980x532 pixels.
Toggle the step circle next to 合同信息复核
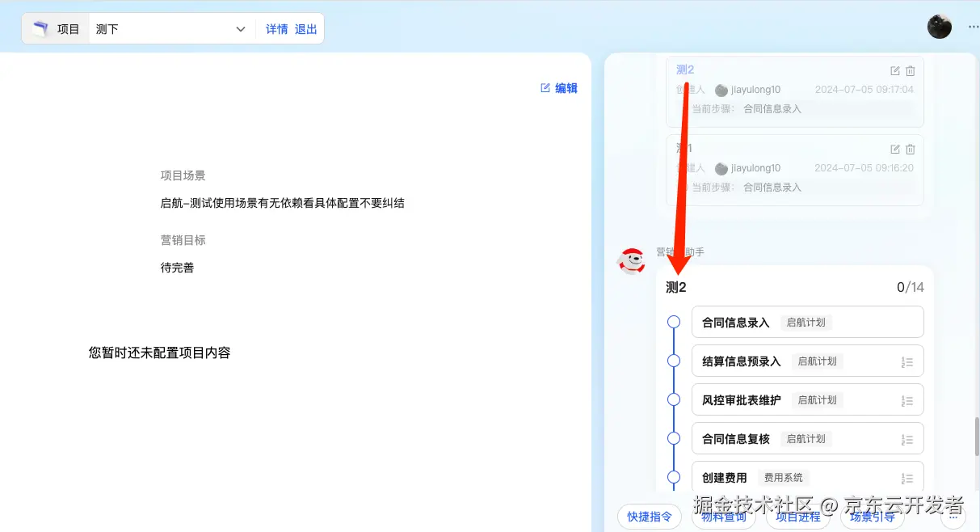[674, 437]
